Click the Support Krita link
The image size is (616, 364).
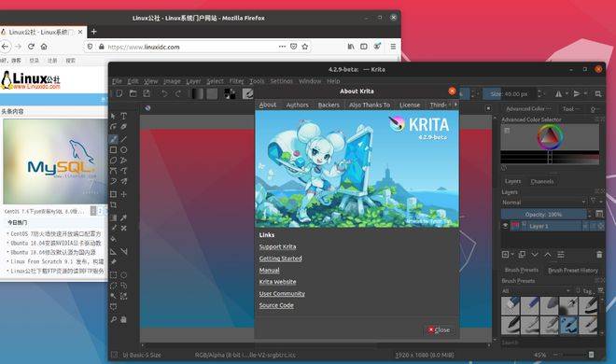click(x=277, y=246)
